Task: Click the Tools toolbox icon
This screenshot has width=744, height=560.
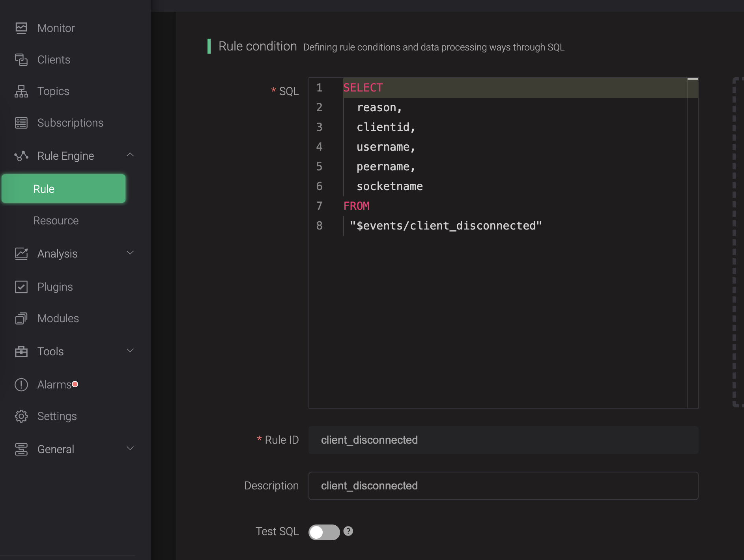Action: click(21, 351)
